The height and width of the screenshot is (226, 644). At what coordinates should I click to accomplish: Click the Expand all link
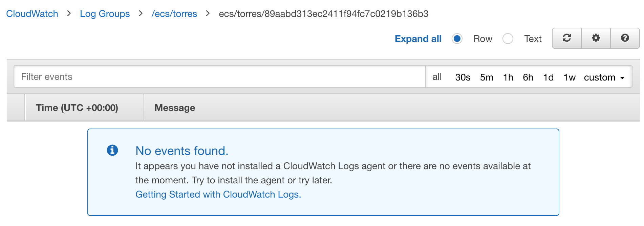(418, 39)
